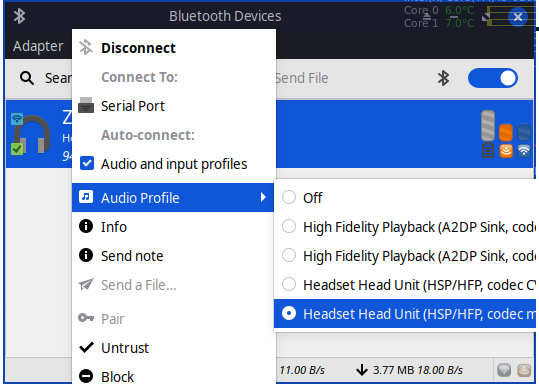Viewport: 539px width, 387px height.
Task: Choose Send note from context menu
Action: 174,255
